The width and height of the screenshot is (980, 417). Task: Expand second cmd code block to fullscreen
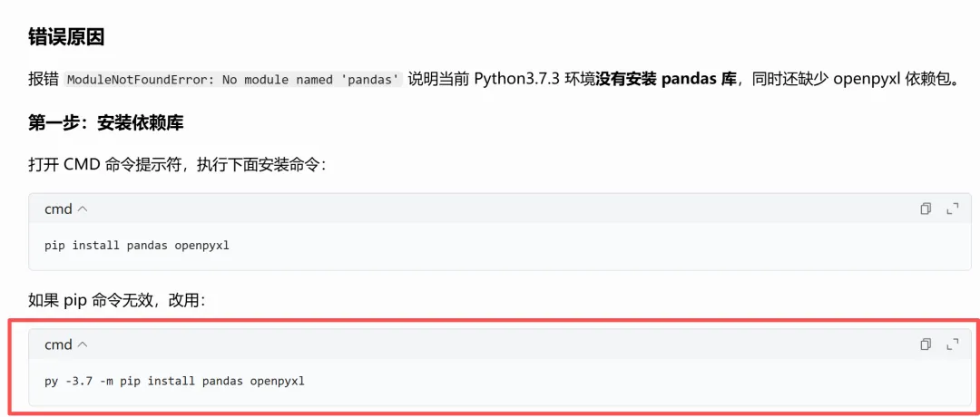953,344
